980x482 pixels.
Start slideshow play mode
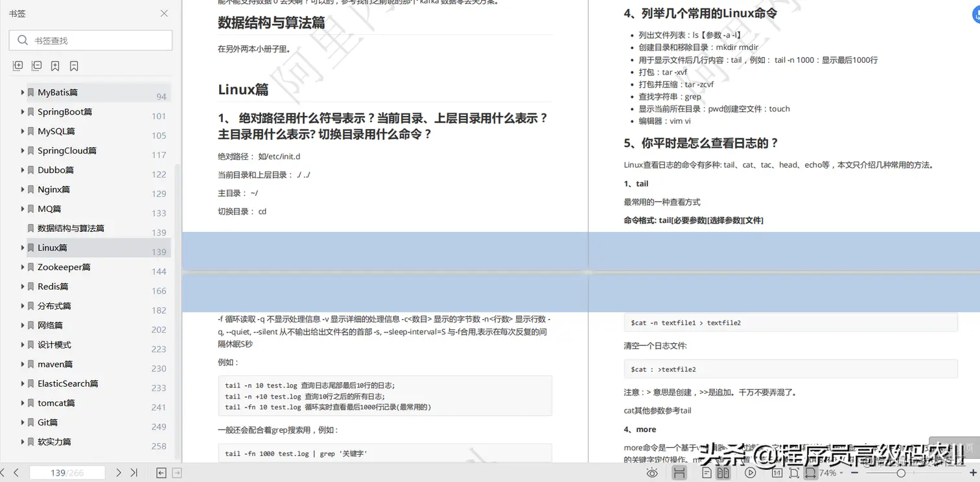point(751,473)
